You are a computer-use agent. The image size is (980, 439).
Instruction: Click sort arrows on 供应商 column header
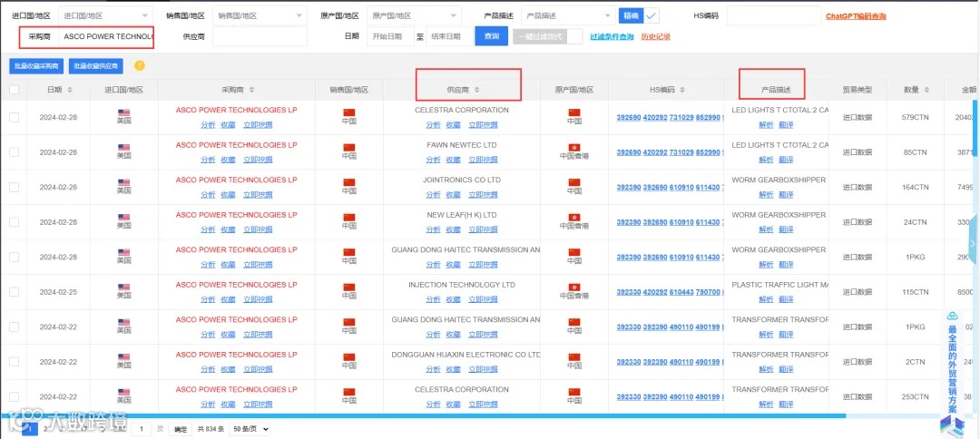[477, 90]
